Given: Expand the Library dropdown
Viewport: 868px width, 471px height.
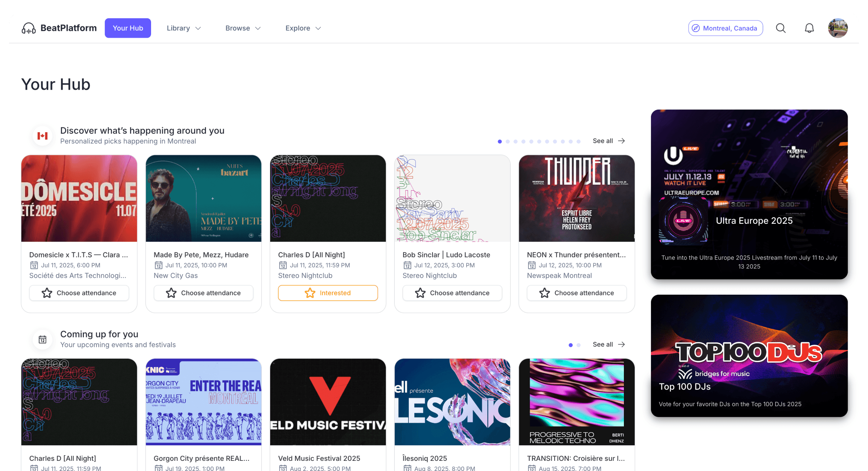Looking at the screenshot, I should point(184,28).
